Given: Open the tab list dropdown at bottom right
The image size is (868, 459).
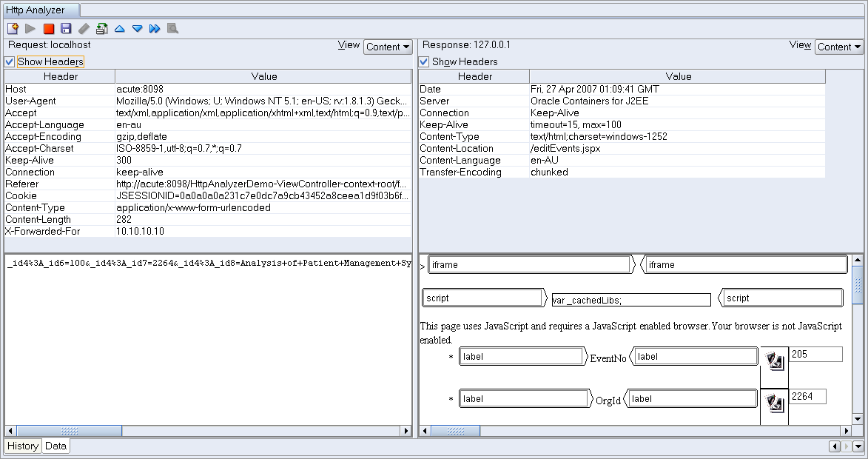Looking at the screenshot, I should 858,446.
